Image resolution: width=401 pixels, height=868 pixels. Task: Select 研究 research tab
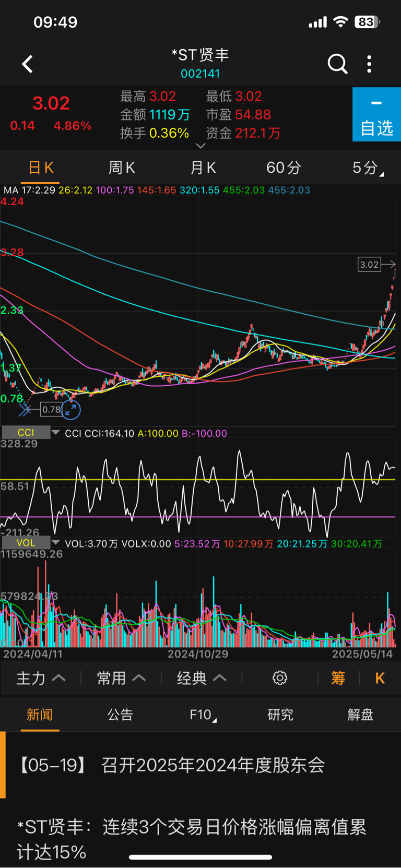coord(280,715)
